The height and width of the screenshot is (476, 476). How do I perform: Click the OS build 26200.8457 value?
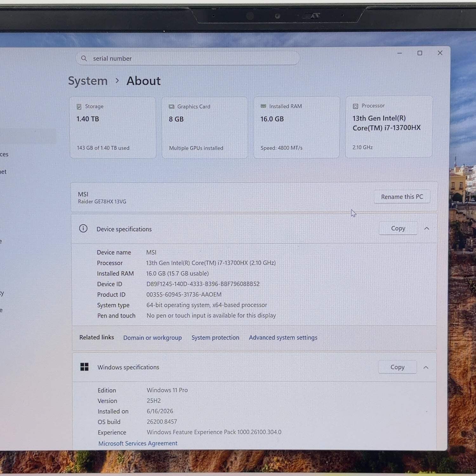point(162,422)
